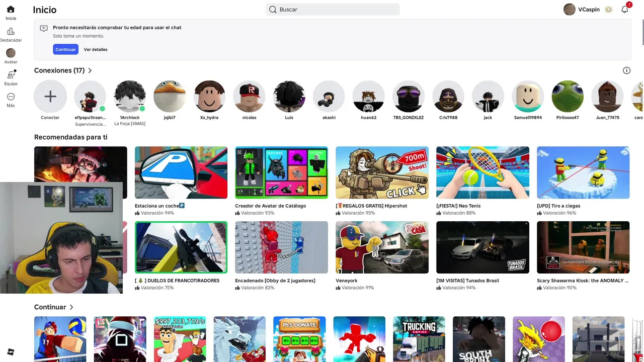
Task: Open the volleyball game tile in Continuar
Action: click(60, 339)
